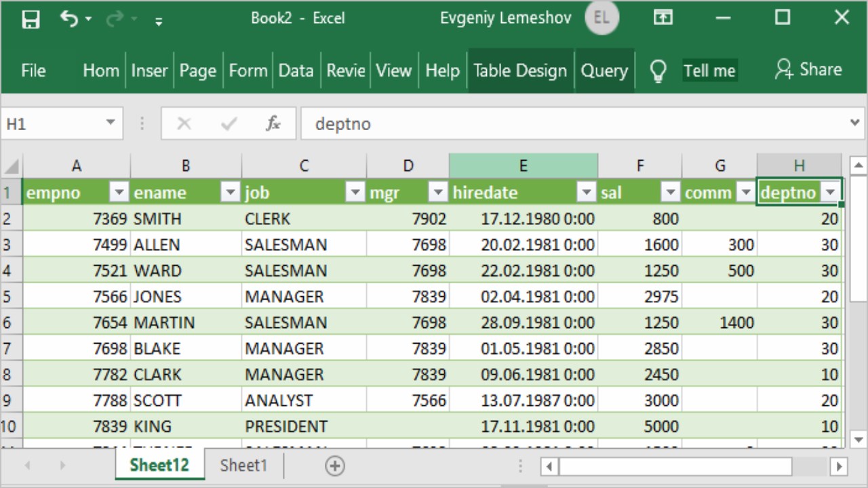868x488 pixels.
Task: Save the workbook with the disk icon
Action: (x=31, y=19)
